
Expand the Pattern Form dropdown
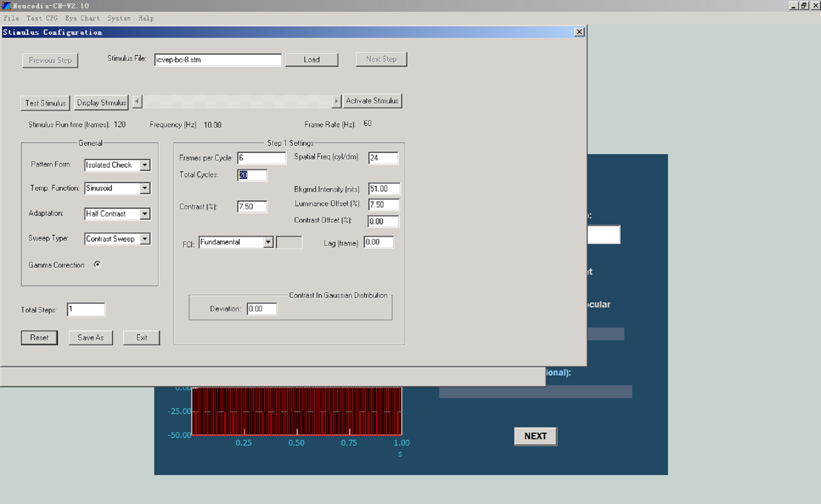(145, 165)
